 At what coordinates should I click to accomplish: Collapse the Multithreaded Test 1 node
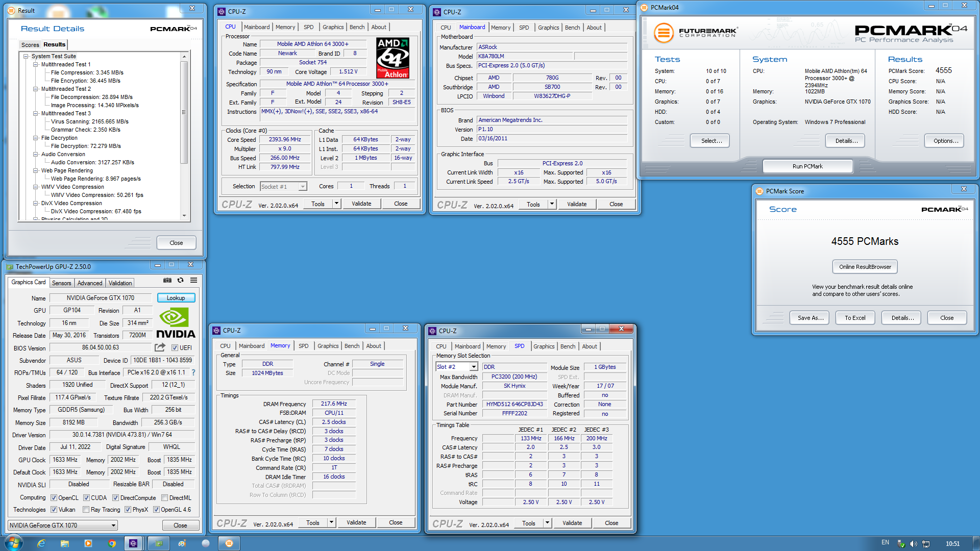tap(36, 64)
